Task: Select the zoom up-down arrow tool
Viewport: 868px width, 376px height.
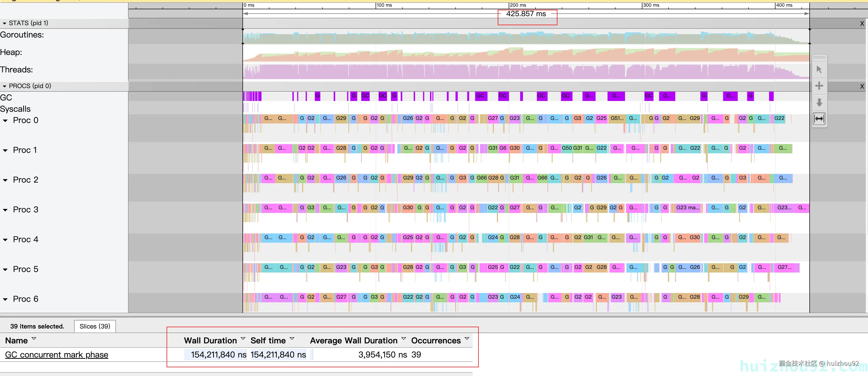Action: (x=819, y=102)
